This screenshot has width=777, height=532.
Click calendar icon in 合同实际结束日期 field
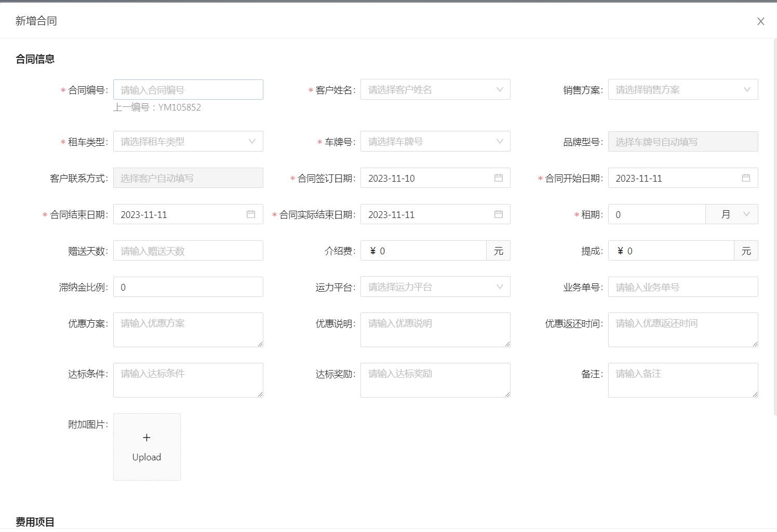[x=498, y=214]
